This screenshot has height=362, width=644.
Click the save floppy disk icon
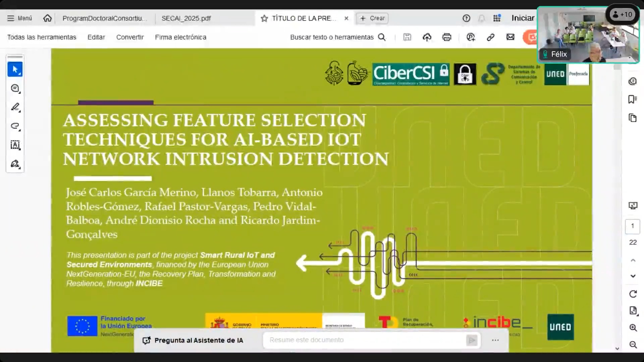click(x=407, y=37)
